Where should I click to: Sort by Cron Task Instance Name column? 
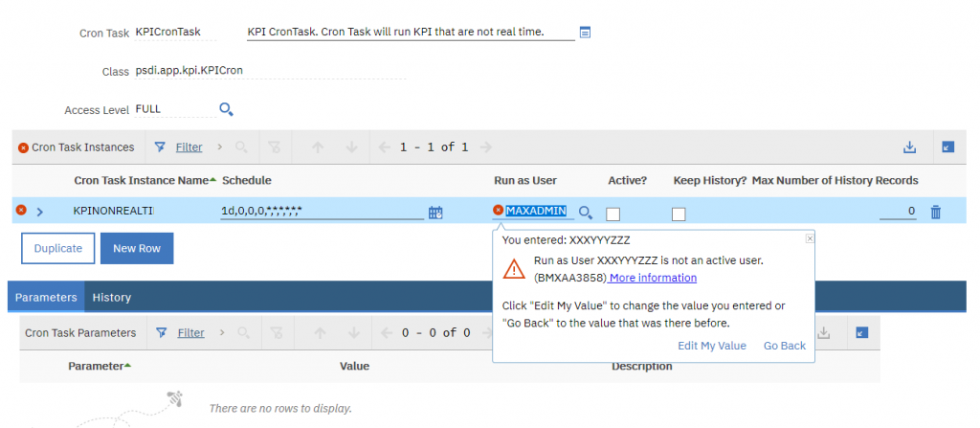[141, 180]
